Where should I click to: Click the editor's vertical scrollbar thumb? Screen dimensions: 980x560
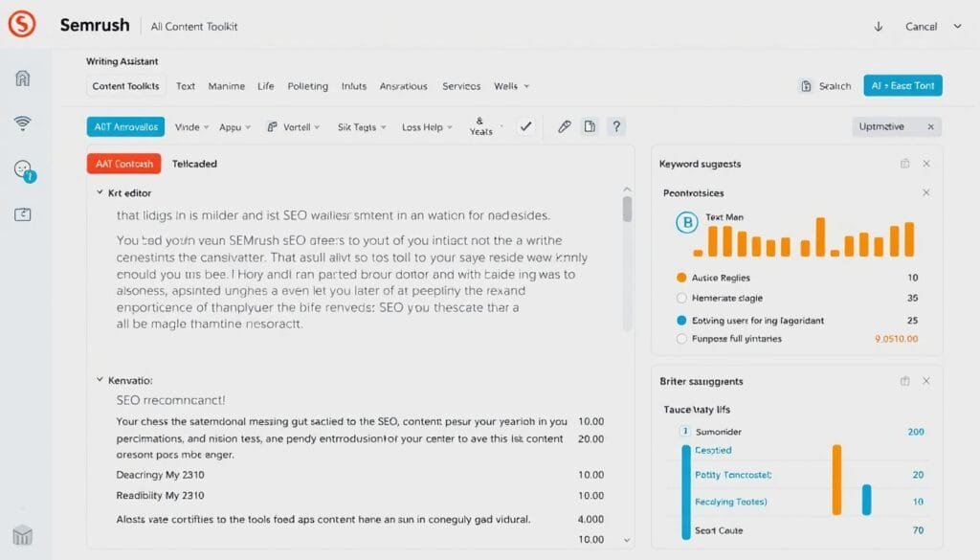(x=627, y=209)
